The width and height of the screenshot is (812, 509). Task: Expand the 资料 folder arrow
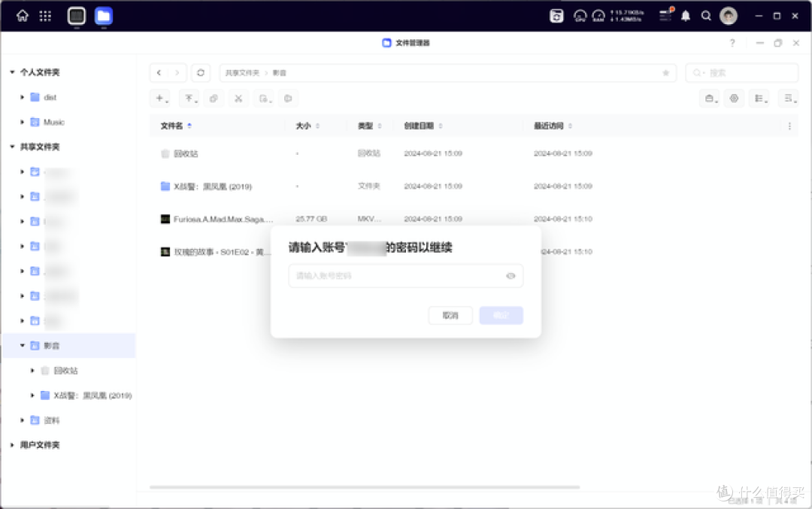point(23,420)
